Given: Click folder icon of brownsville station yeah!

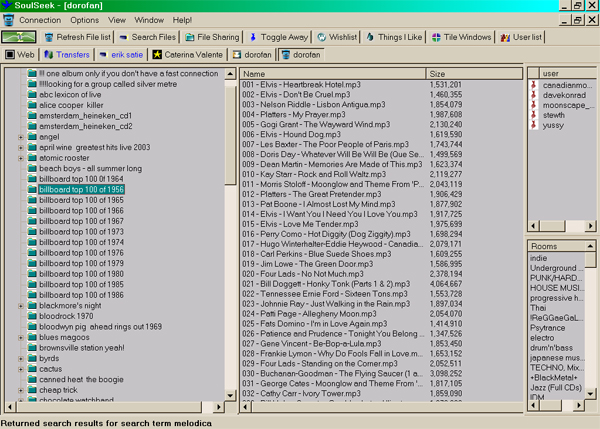Looking at the screenshot, I should pyautogui.click(x=33, y=347).
